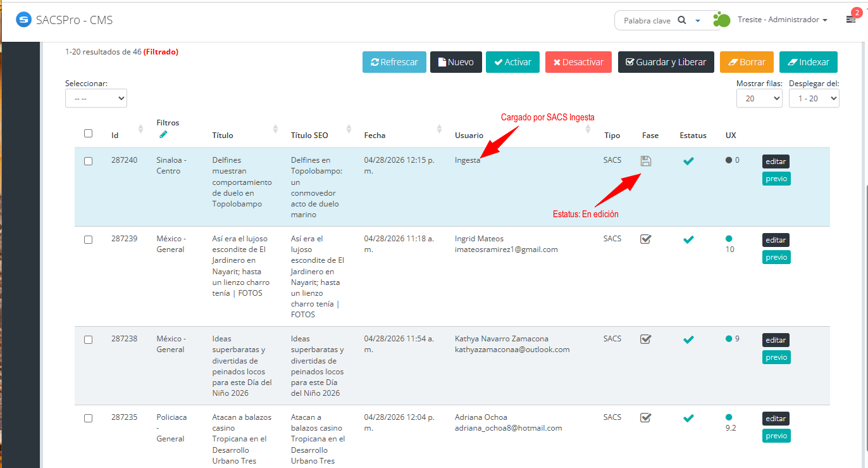Click the Refrescar button
The width and height of the screenshot is (868, 468).
click(x=394, y=62)
